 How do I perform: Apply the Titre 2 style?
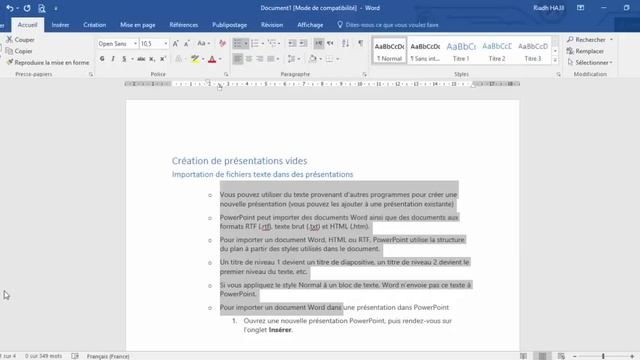pyautogui.click(x=497, y=51)
